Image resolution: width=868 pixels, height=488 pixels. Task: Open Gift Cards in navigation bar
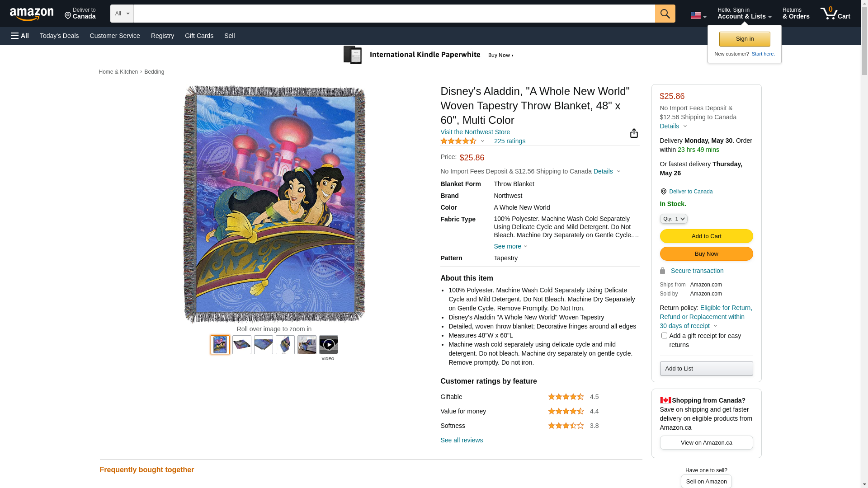coord(199,36)
